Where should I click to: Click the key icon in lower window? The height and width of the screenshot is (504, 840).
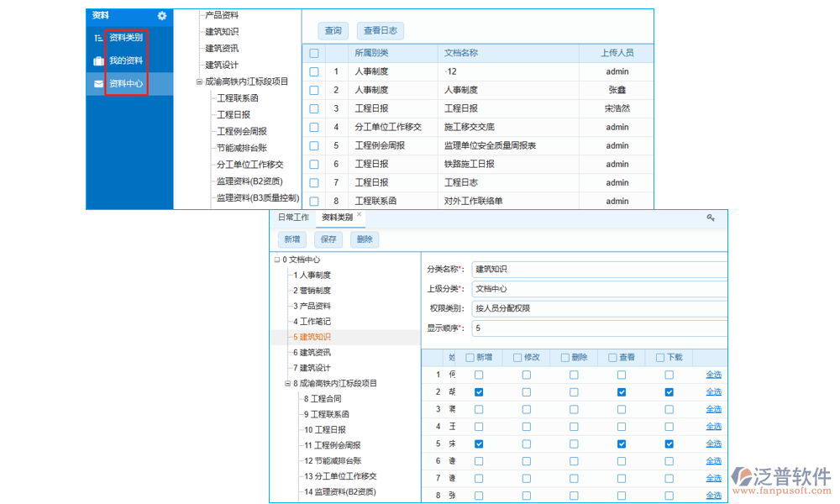click(x=711, y=218)
